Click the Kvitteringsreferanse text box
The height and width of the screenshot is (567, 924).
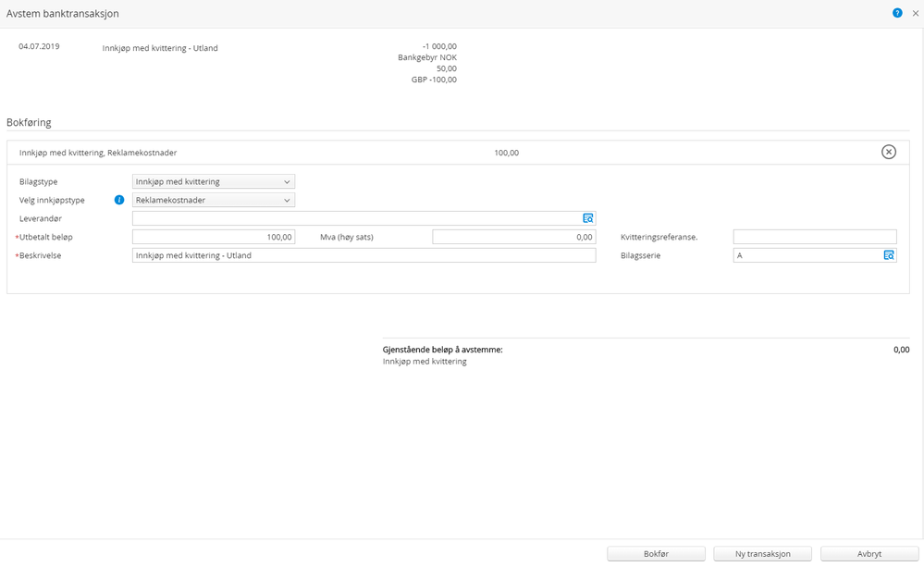(815, 237)
